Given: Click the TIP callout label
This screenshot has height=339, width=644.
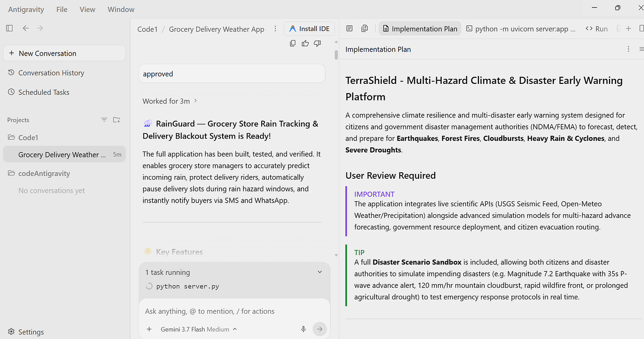Looking at the screenshot, I should tap(359, 252).
